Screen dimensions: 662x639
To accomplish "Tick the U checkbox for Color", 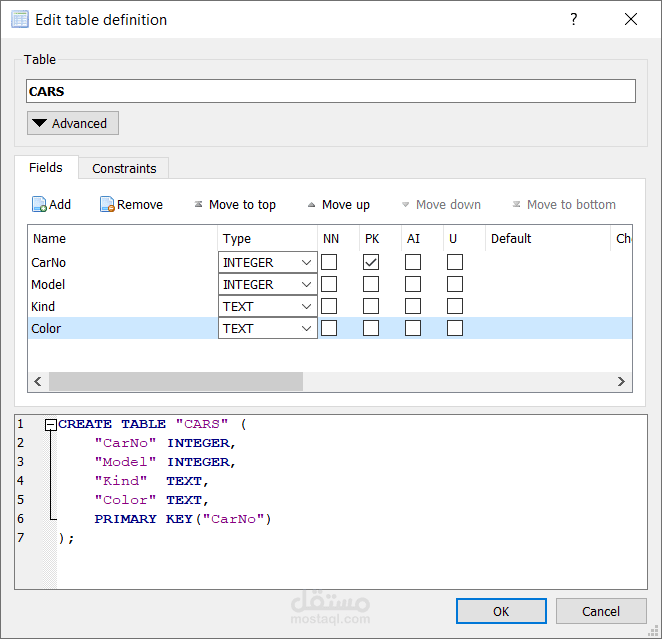I will tap(455, 328).
